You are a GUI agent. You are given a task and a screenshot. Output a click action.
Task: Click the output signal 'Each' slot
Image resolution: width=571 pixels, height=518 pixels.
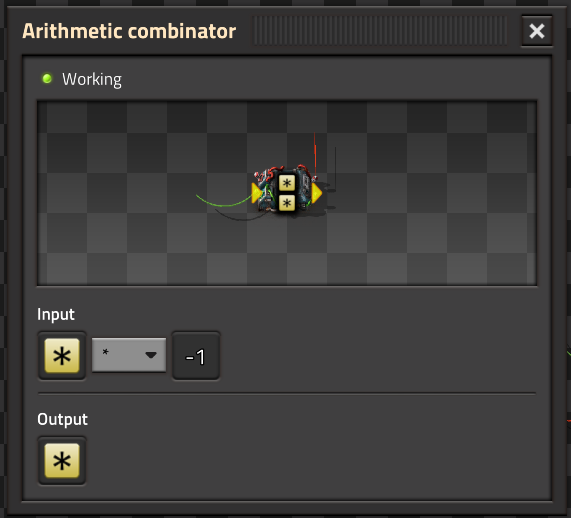[62, 460]
